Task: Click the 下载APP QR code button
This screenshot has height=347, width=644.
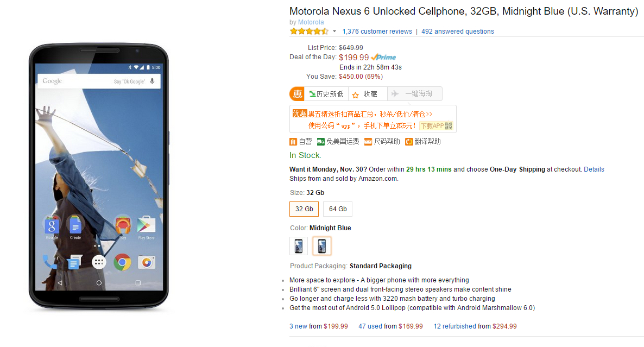Action: (x=437, y=126)
